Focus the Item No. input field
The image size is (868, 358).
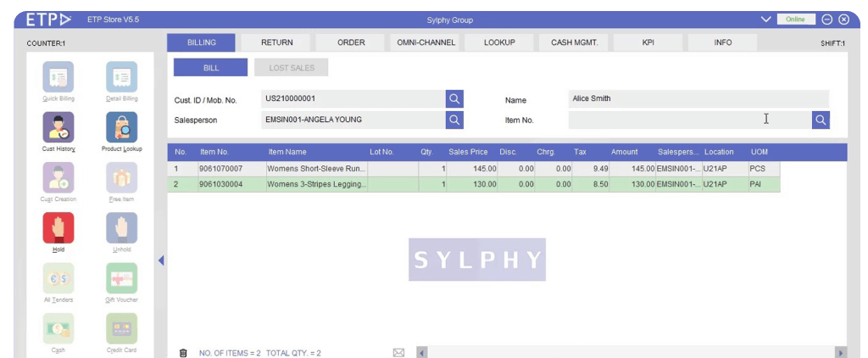(690, 120)
